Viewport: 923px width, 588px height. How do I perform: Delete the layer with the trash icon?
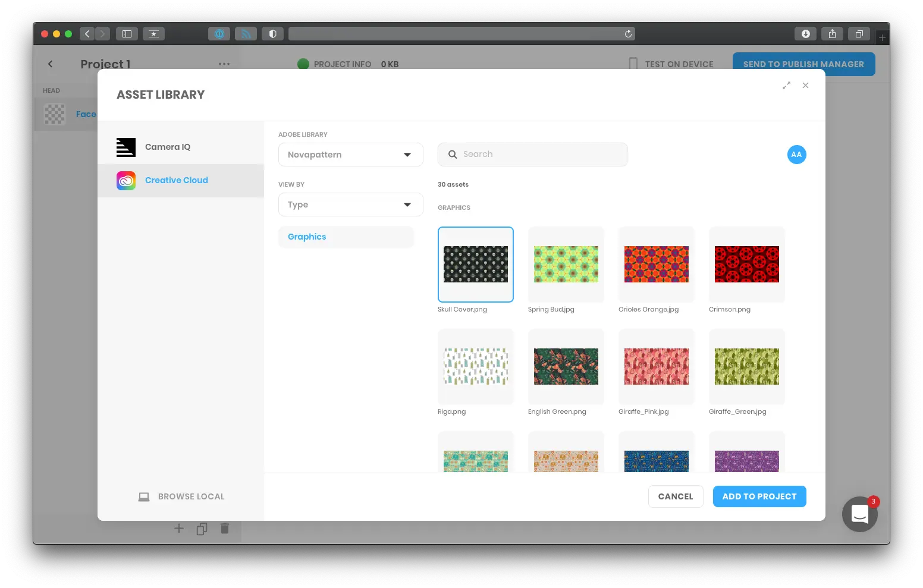coord(224,528)
